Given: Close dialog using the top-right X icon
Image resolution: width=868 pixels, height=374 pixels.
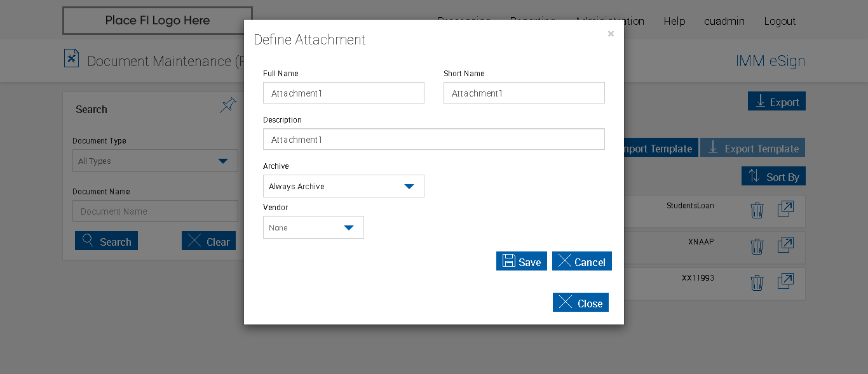Looking at the screenshot, I should coord(611,34).
